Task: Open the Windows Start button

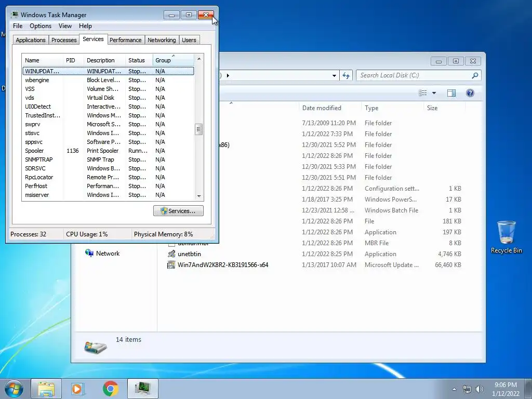Action: pyautogui.click(x=13, y=389)
